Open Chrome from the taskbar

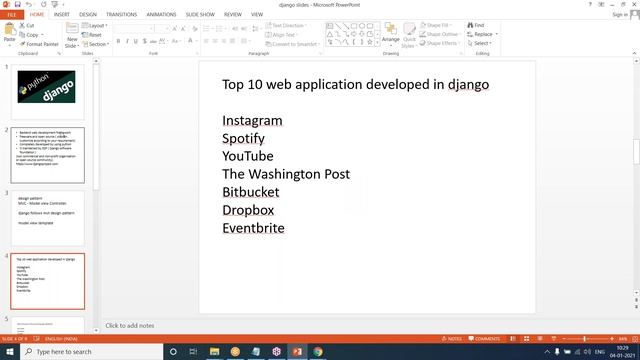(318, 351)
